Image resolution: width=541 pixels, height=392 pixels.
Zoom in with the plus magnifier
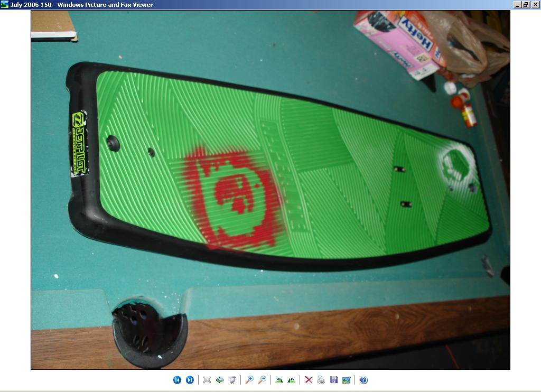pyautogui.click(x=249, y=380)
